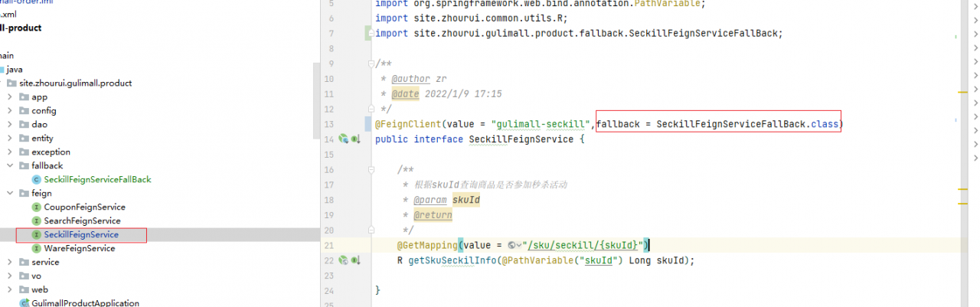
Task: Click the @date tag in the Javadoc
Action: 405,93
